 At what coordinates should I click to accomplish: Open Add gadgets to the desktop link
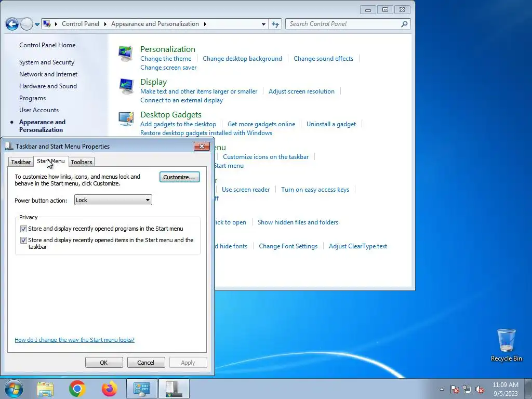click(x=178, y=124)
